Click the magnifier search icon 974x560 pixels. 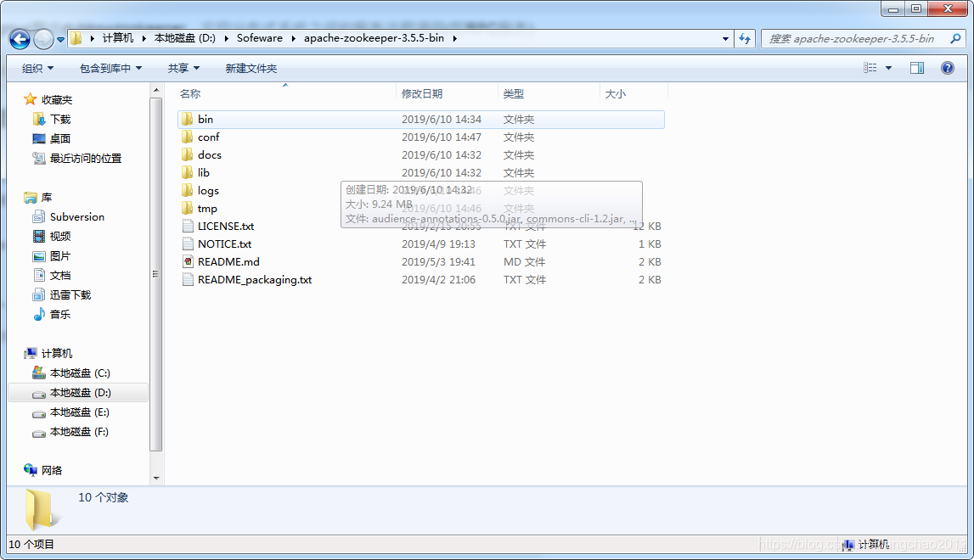coord(955,38)
